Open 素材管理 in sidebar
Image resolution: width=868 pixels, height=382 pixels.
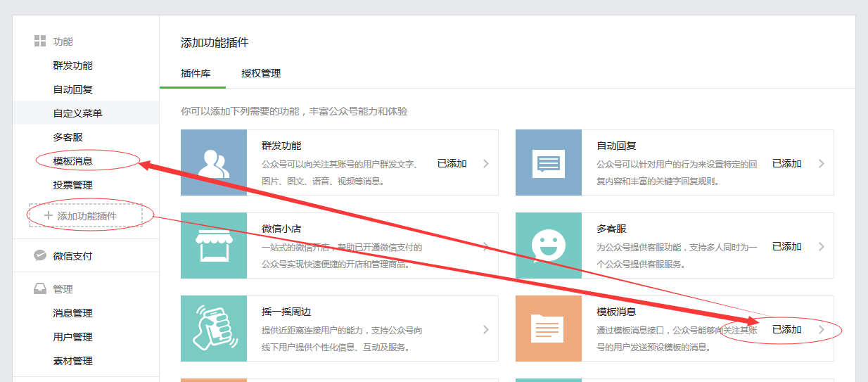[x=72, y=361]
